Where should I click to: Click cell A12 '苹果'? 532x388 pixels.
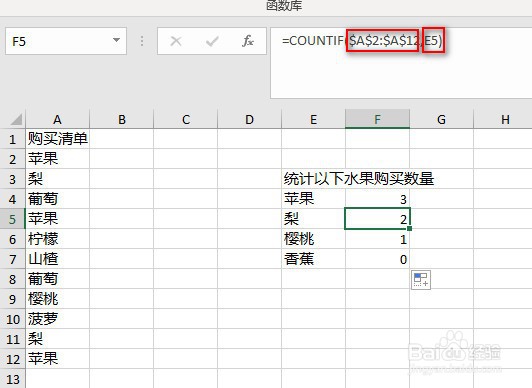(58, 359)
